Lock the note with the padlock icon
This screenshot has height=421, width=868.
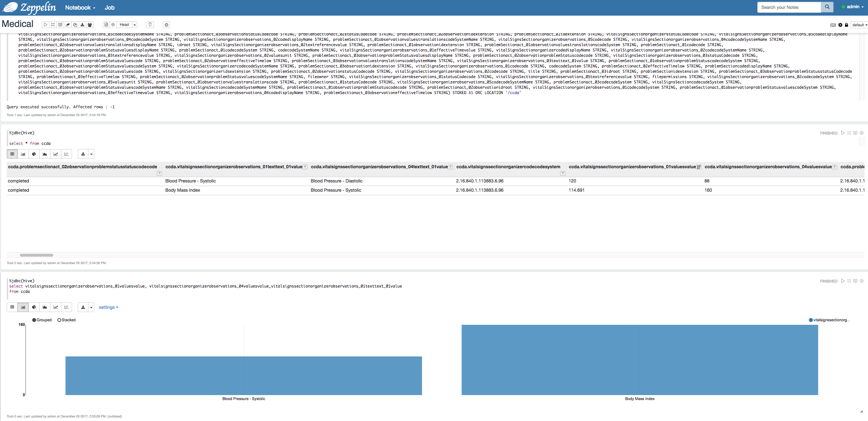click(846, 25)
